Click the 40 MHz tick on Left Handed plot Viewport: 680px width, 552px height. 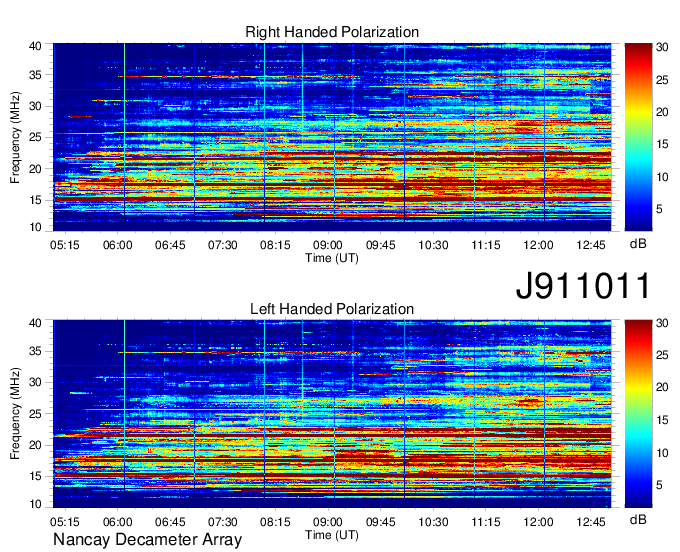tap(36, 323)
